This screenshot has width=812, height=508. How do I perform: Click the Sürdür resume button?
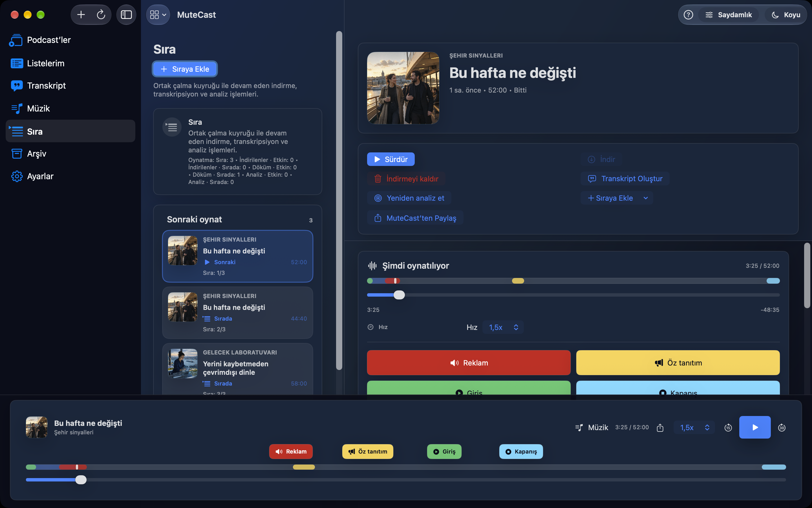(390, 159)
